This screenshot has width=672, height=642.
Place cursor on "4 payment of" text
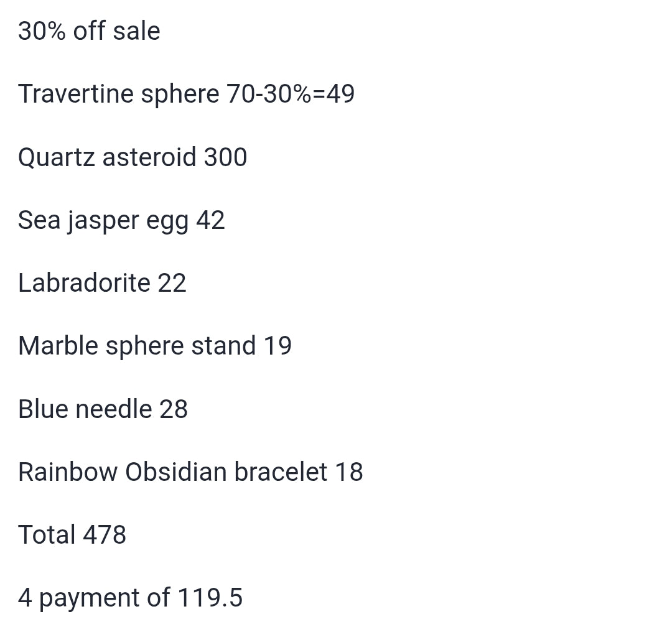[x=93, y=598]
